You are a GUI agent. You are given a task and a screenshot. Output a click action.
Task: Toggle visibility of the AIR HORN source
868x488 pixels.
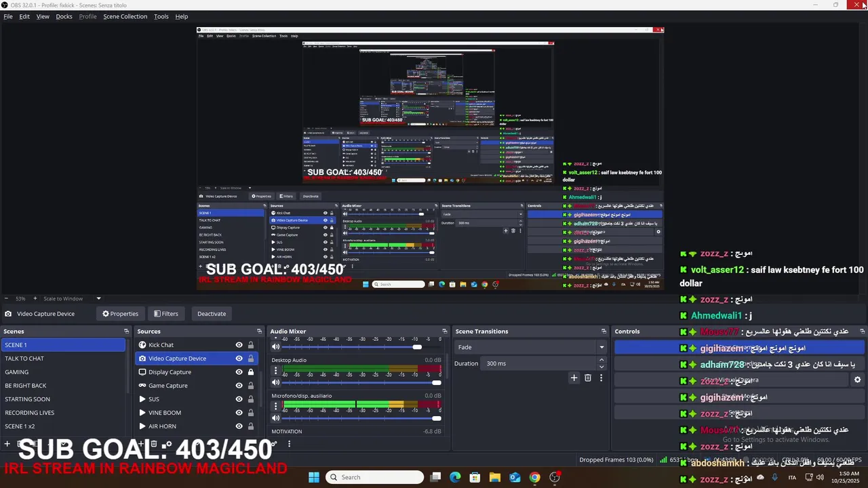tap(239, 426)
